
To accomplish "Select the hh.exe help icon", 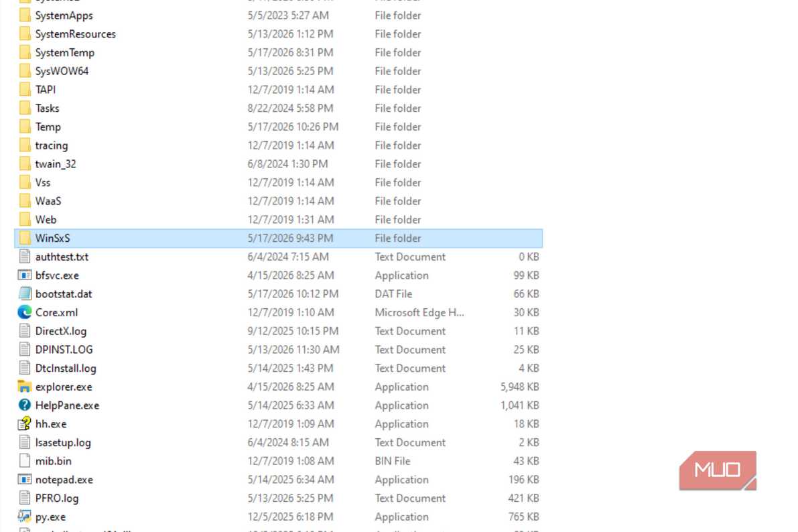I will pos(24,424).
